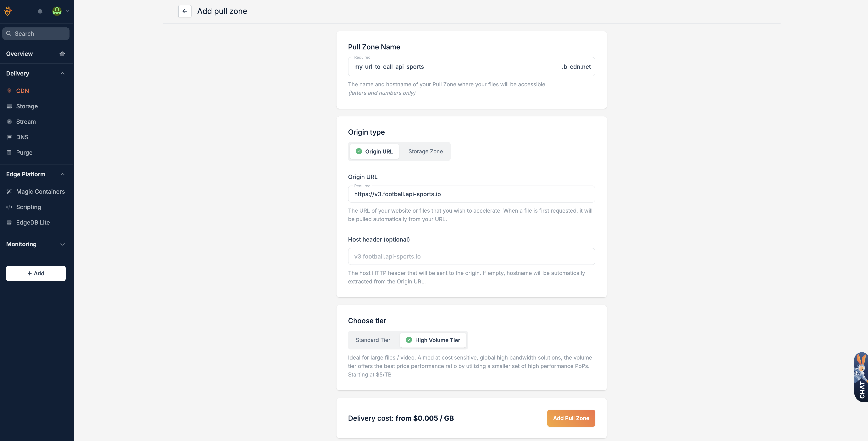
Task: Open the Storage menu item
Action: 27,106
